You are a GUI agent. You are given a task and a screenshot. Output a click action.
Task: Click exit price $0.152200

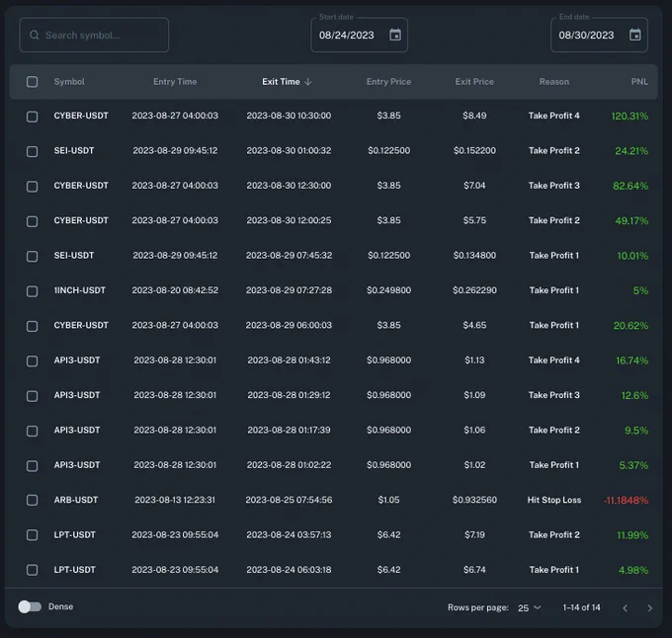point(474,151)
